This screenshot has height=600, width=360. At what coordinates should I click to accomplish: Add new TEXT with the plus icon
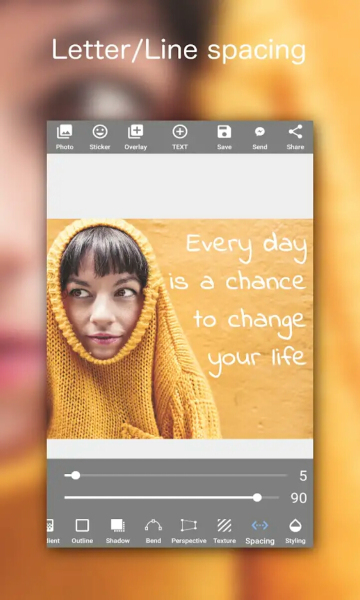click(x=180, y=137)
